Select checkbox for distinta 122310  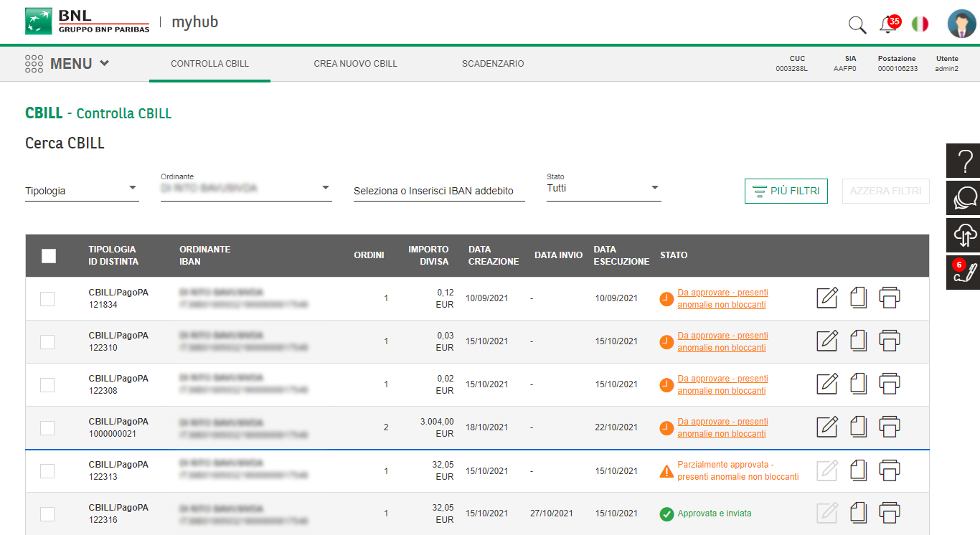[47, 342]
